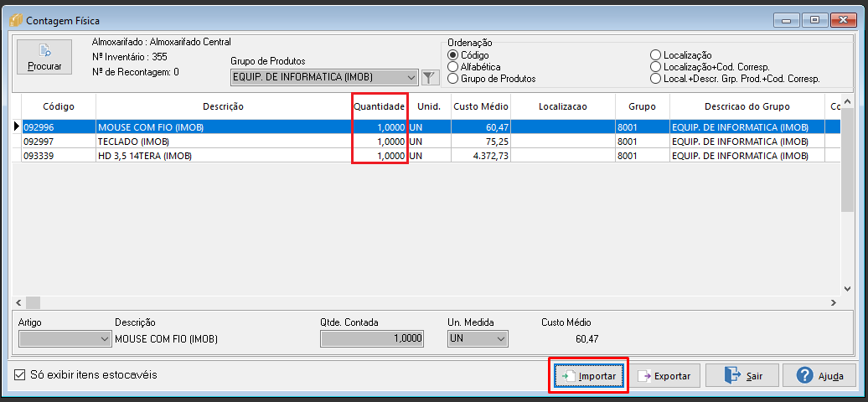The image size is (868, 402).
Task: Click MOUSE COM FIO (IMOB) description cell
Action: click(223, 127)
